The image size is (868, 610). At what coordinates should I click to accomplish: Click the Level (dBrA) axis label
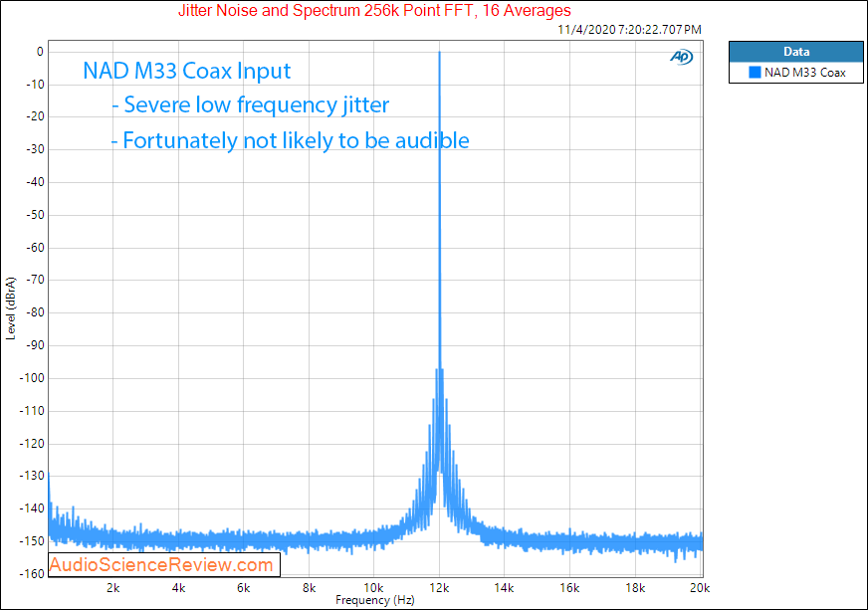click(x=11, y=308)
